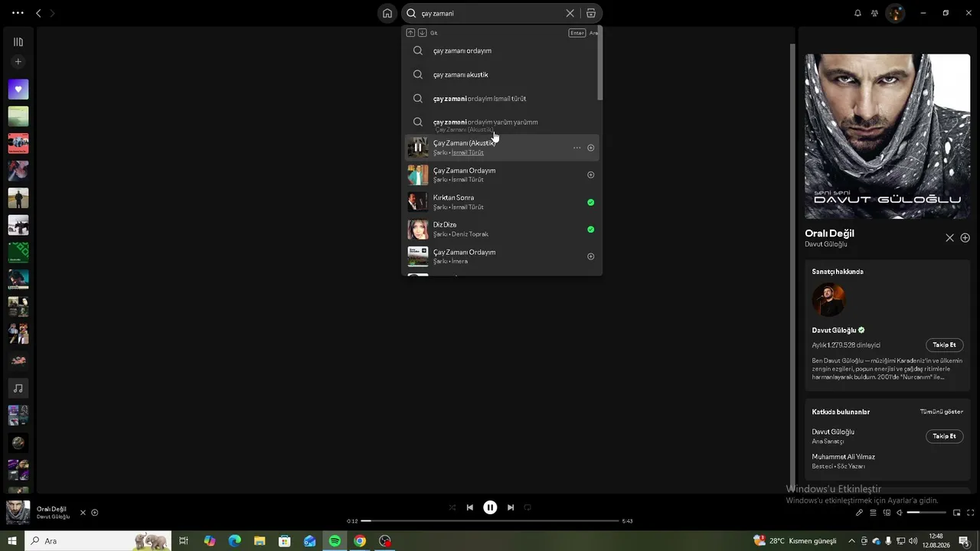This screenshot has width=980, height=551.
Task: Create a new playlist with sidebar plus icon
Action: 18,62
